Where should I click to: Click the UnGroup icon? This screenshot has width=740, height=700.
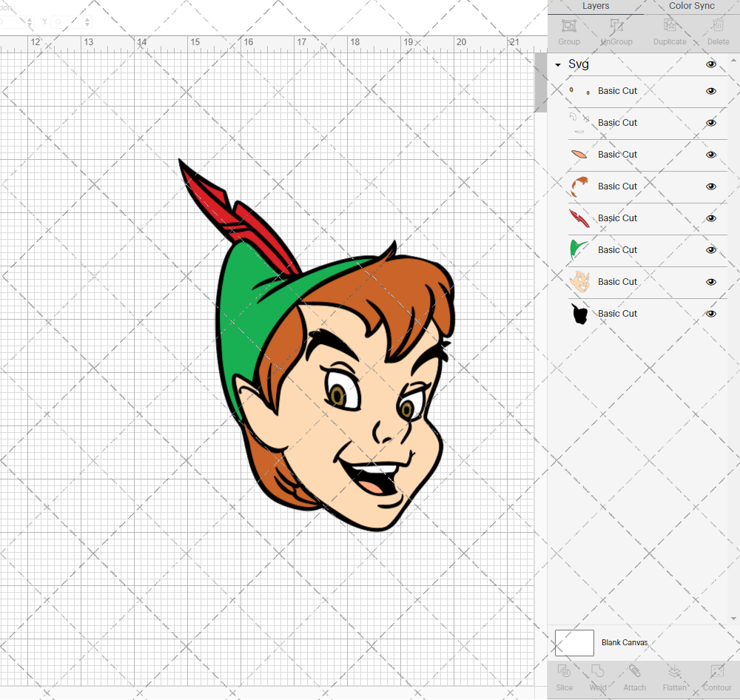[616, 30]
